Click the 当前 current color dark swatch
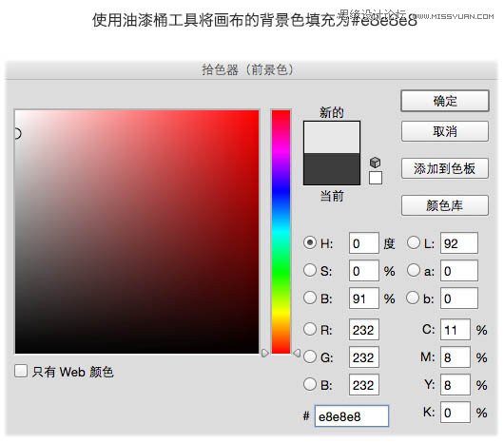Screen dimensions: 504x443 click(x=332, y=168)
